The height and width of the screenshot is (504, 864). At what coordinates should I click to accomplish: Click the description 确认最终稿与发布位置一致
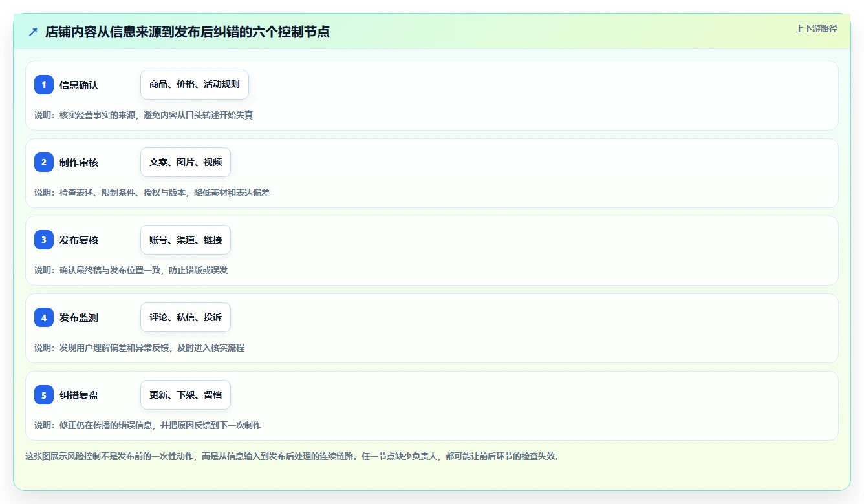point(110,270)
